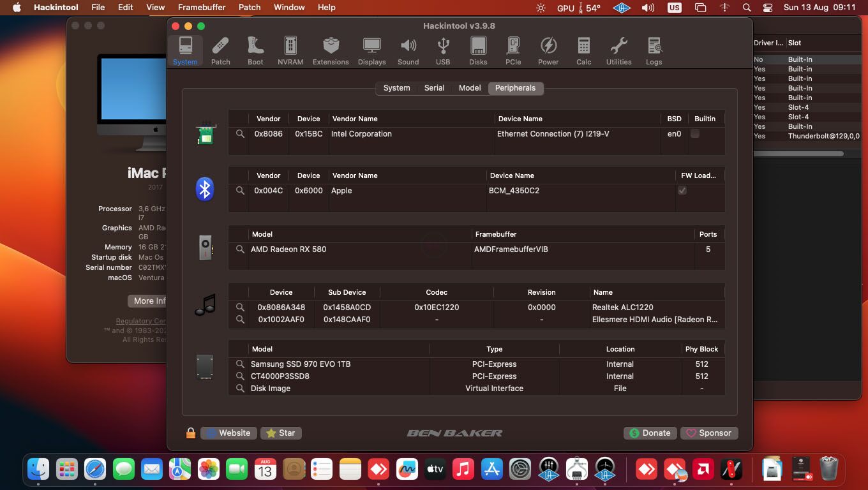Image resolution: width=868 pixels, height=490 pixels.
Task: Inspect the AMD Radeon RX 580 with its magnifier
Action: (x=240, y=249)
